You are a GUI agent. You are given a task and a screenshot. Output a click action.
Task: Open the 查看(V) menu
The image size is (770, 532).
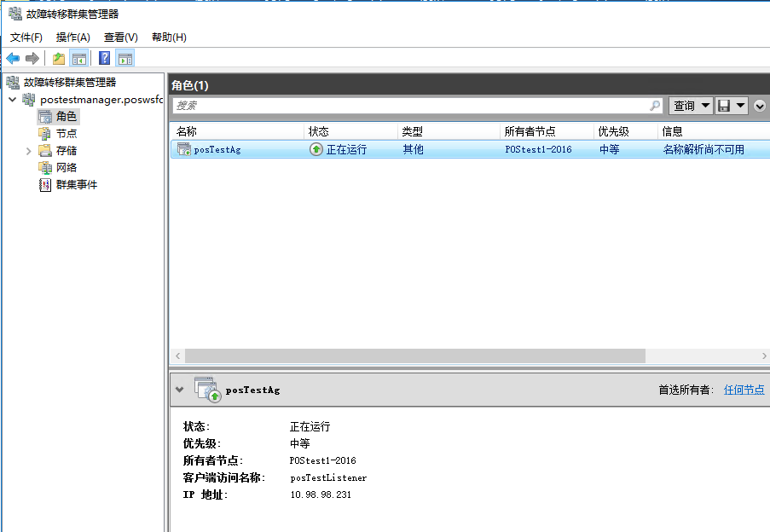121,38
